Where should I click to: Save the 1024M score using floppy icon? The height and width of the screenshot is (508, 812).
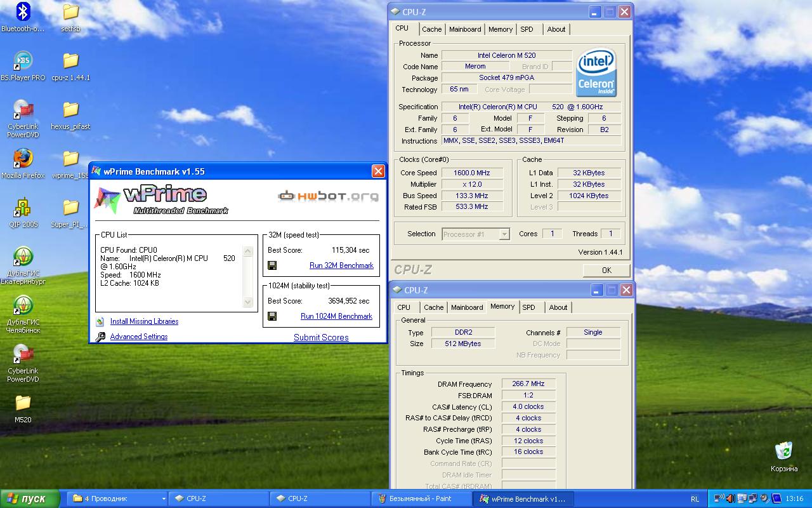pos(272,316)
